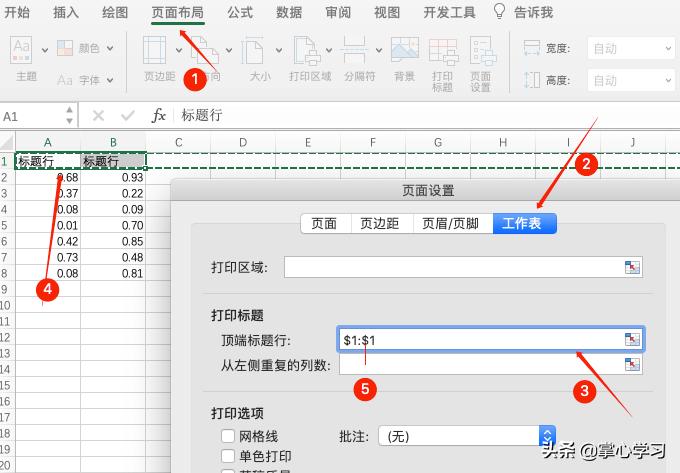Select row 5 header
680x473 pixels.
(x=7, y=225)
